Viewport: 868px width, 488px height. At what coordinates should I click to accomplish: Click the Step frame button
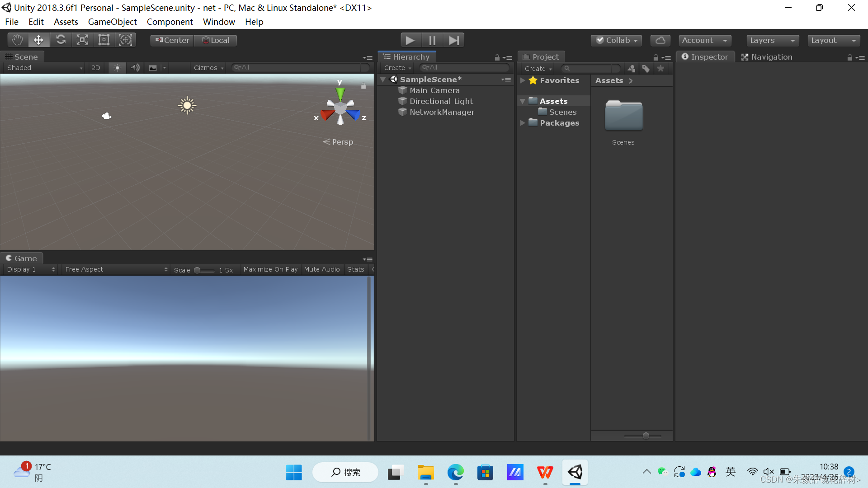pyautogui.click(x=454, y=40)
